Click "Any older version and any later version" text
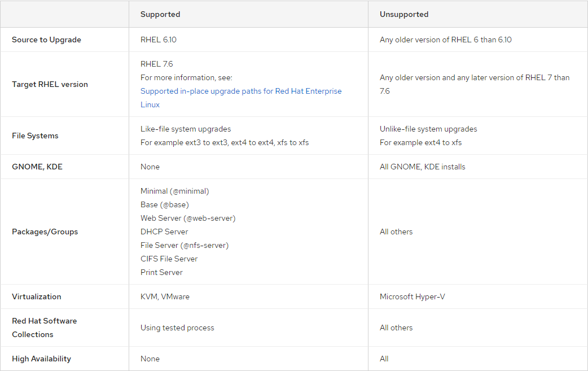588x371 pixels. pos(475,84)
